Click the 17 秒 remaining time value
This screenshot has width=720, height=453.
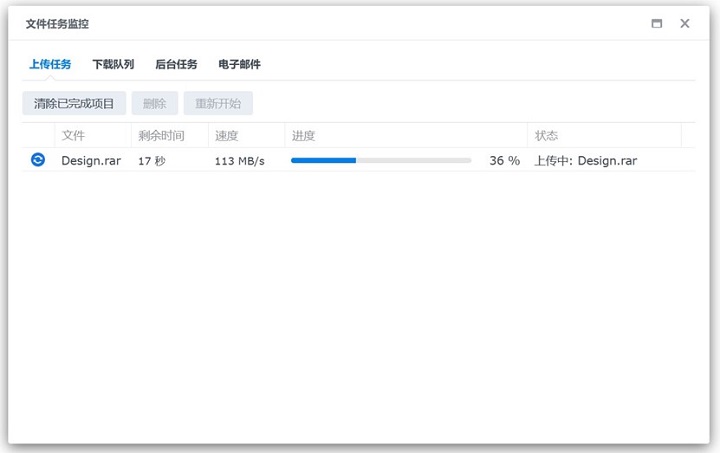[x=152, y=161]
